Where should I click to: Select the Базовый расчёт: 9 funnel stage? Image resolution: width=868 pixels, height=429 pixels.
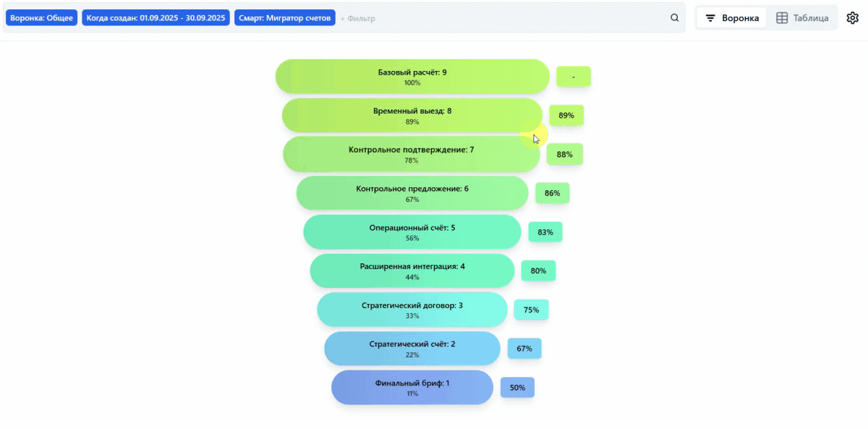412,77
